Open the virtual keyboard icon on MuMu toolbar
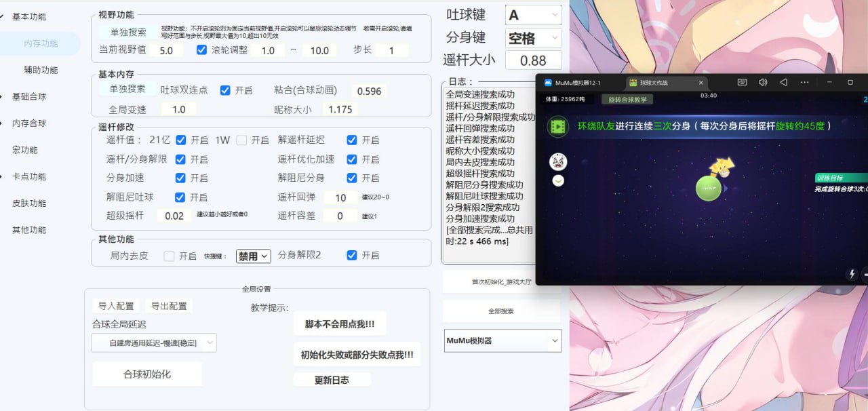868x411 pixels. pyautogui.click(x=743, y=82)
